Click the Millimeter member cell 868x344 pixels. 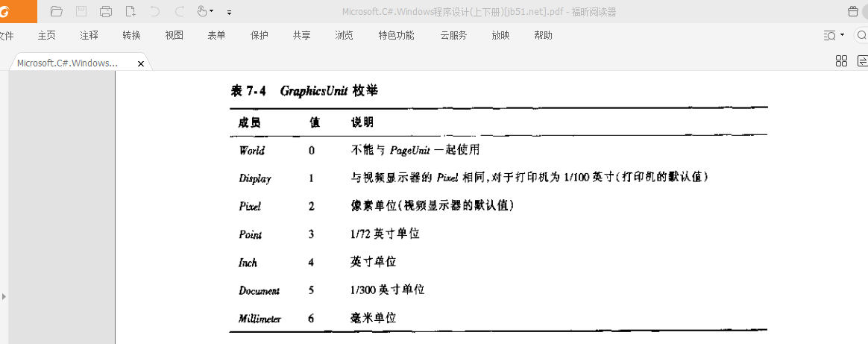pyautogui.click(x=260, y=319)
